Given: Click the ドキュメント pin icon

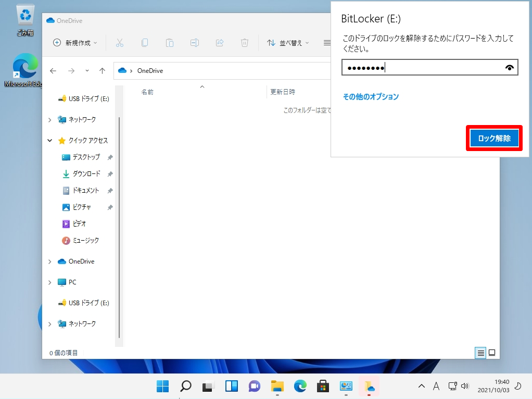Looking at the screenshot, I should point(110,191).
